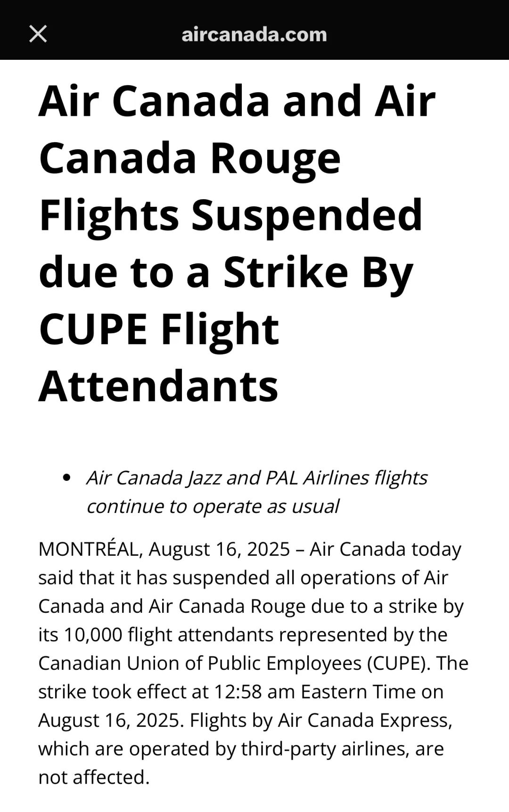Click "Air Canada Express" in the paragraph

[364, 720]
